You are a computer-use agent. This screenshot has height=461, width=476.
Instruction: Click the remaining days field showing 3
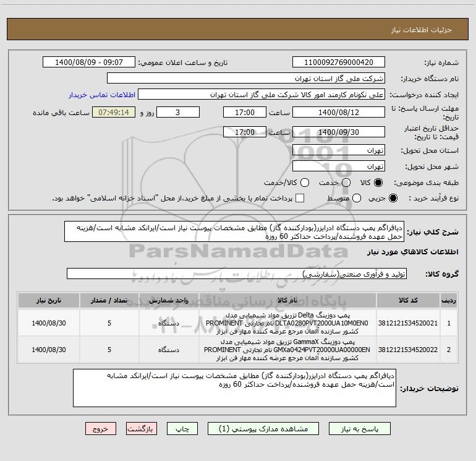click(178, 113)
